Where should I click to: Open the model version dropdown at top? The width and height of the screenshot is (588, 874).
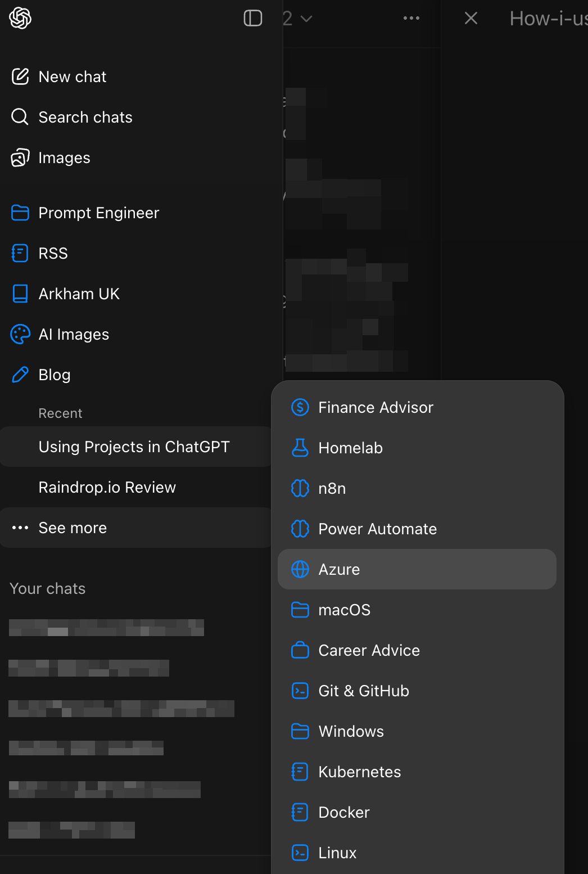298,18
